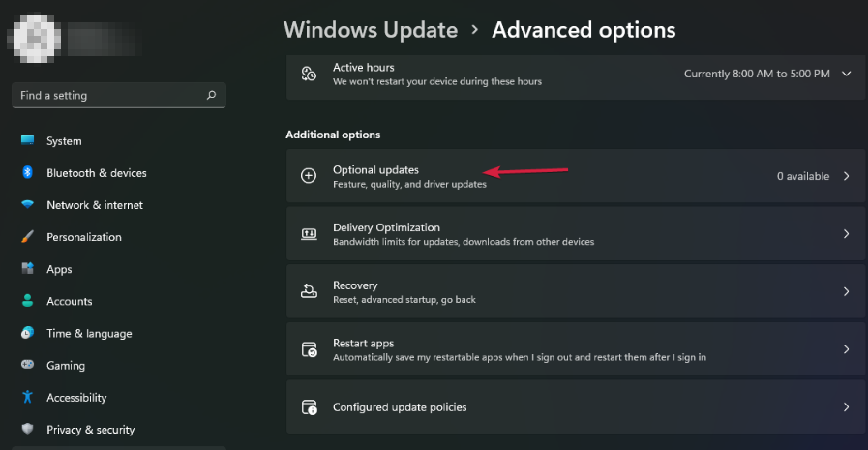Click the Apps icon in sidebar

click(x=28, y=269)
